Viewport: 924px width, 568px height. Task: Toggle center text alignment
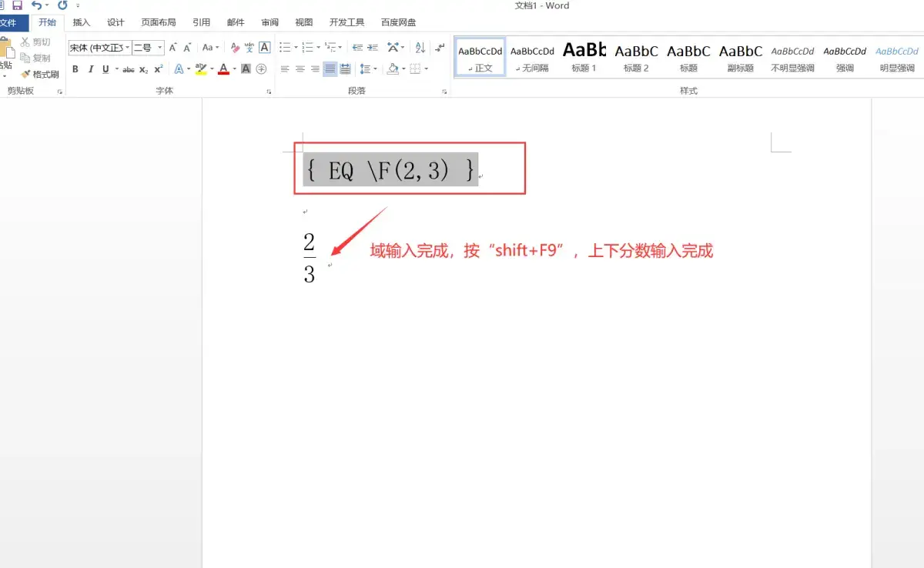(299, 68)
